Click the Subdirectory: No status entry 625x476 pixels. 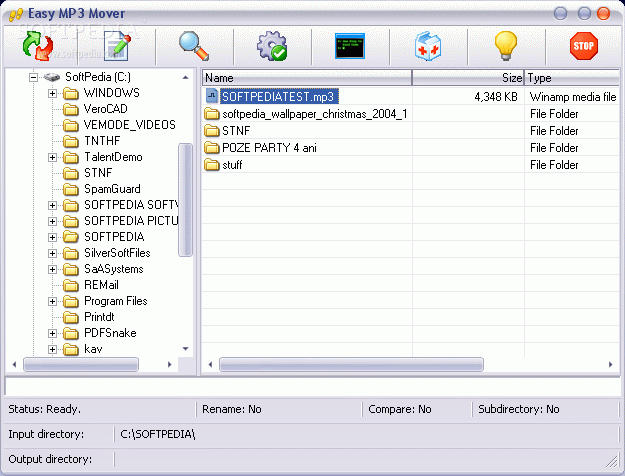(519, 409)
